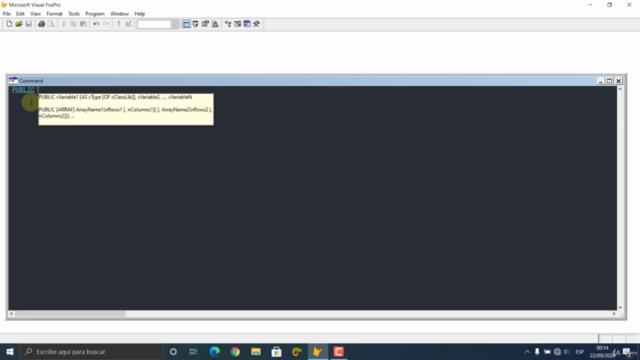Open Cortana circle icon in taskbar
The image size is (640, 360).
coord(173,351)
